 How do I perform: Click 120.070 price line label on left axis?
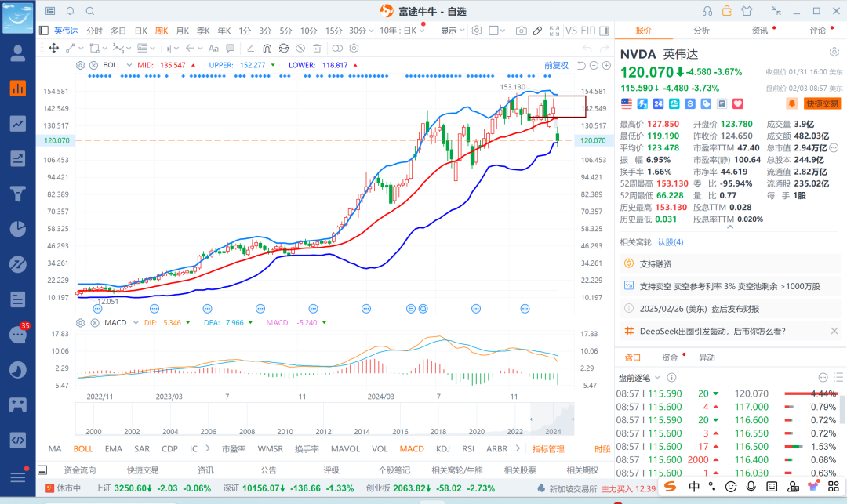coord(56,140)
